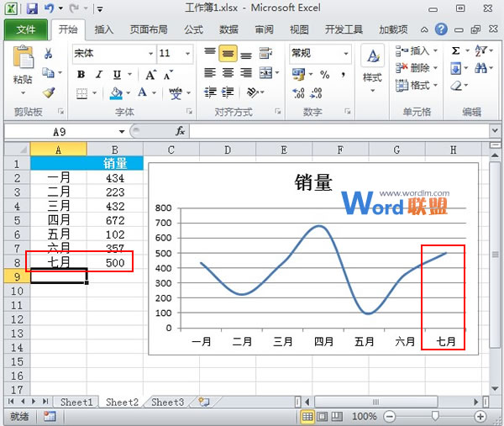504x426 pixels.
Task: Click cell B5 containing 672
Action: tap(115, 220)
